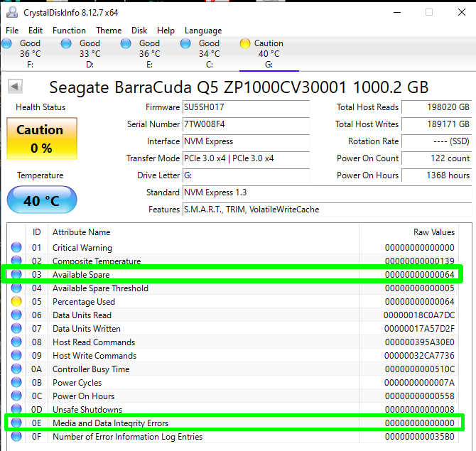Image resolution: width=476 pixels, height=451 pixels.
Task: Click Total Host Reads value 198020 GB
Action: pyautogui.click(x=437, y=107)
